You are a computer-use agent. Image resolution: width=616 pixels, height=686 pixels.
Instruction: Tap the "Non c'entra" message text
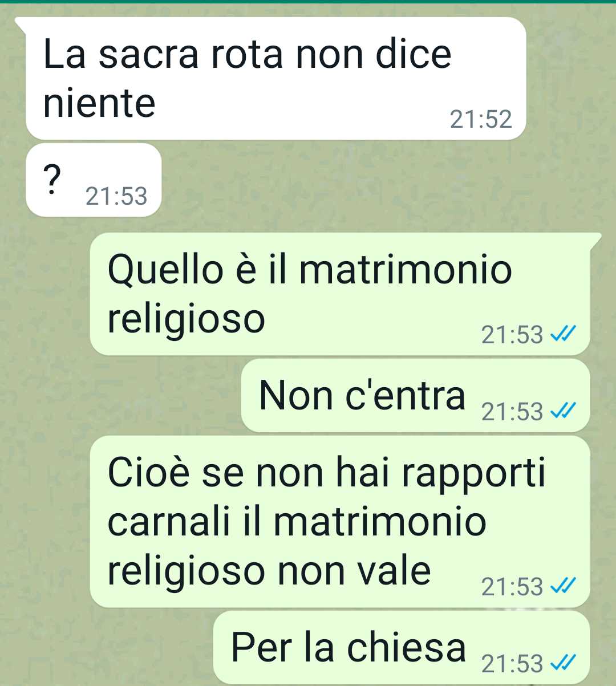pyautogui.click(x=362, y=396)
